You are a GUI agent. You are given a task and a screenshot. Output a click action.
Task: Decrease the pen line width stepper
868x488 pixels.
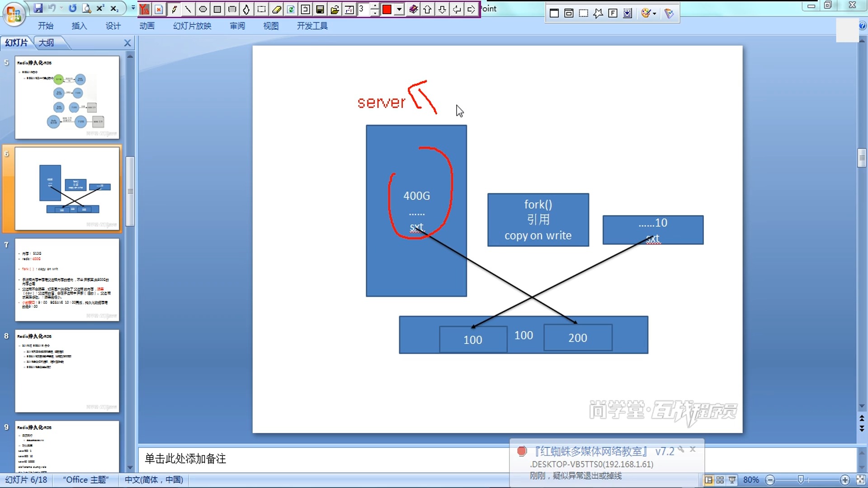(x=375, y=13)
